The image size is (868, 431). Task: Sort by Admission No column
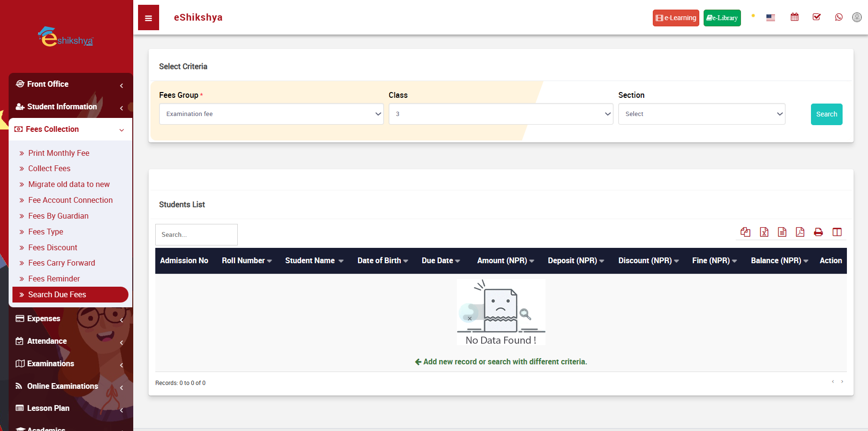tap(184, 260)
